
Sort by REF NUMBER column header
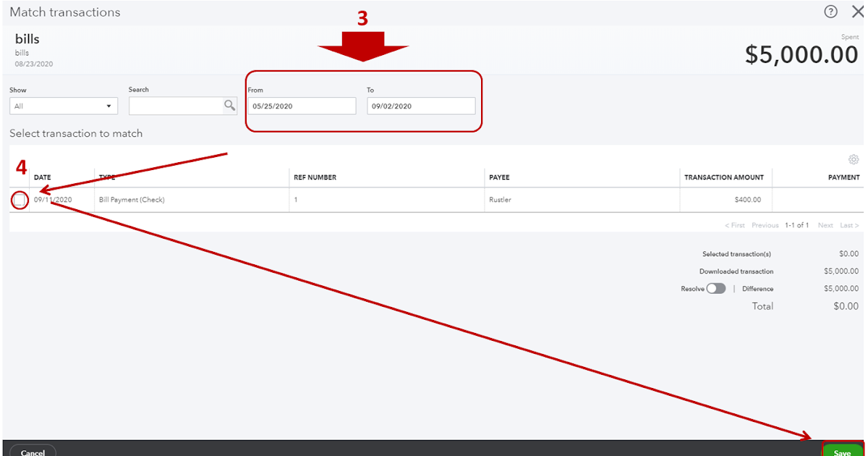(315, 177)
